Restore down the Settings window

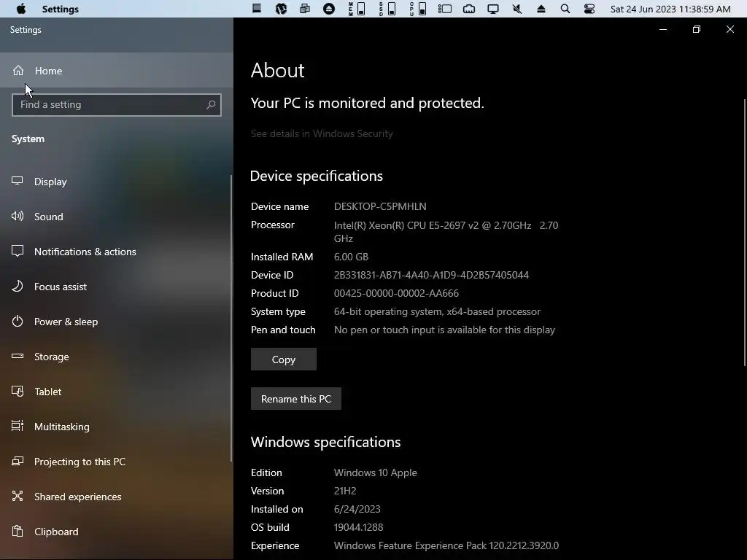point(696,29)
